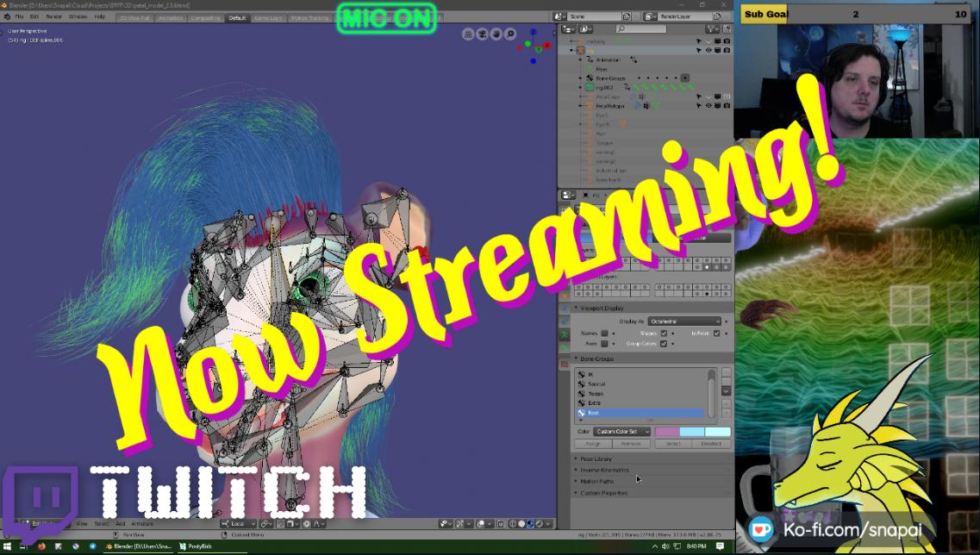Open the properties editor type dropdown
The height and width of the screenshot is (555, 980).
(x=568, y=195)
